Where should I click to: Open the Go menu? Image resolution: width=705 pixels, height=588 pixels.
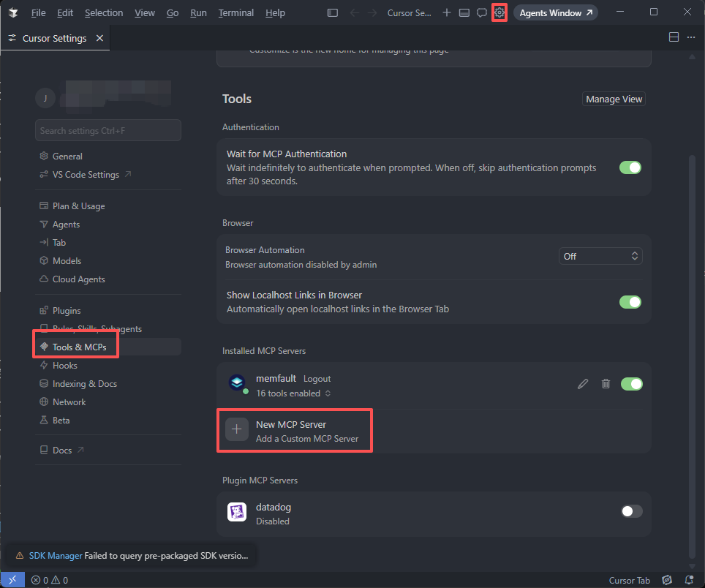tap(173, 12)
